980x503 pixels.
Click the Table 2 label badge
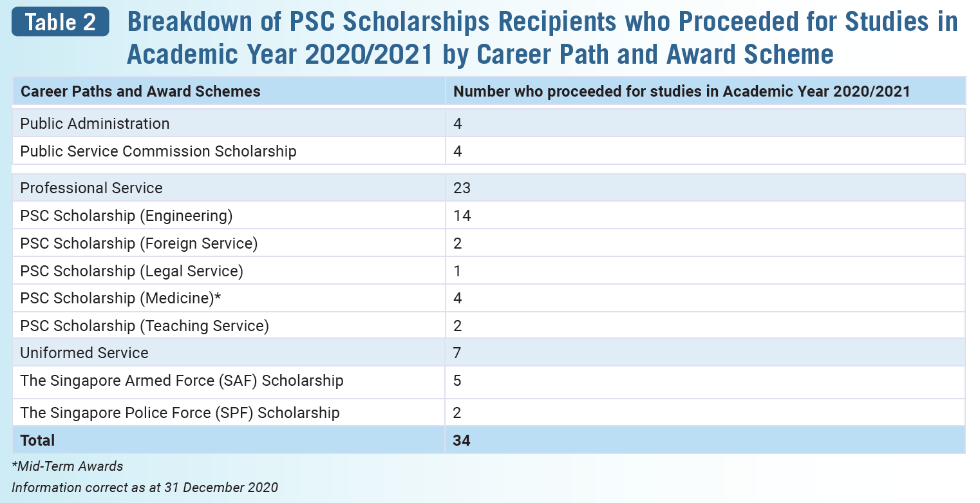(61, 22)
